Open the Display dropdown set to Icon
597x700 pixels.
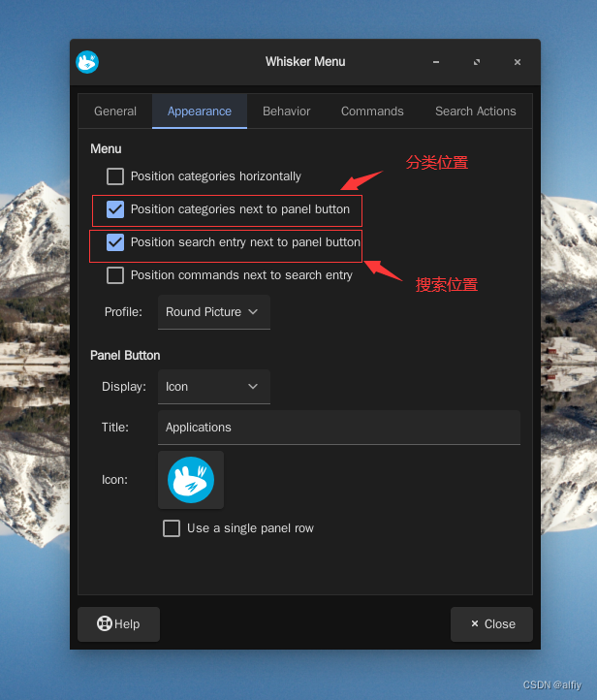point(214,387)
